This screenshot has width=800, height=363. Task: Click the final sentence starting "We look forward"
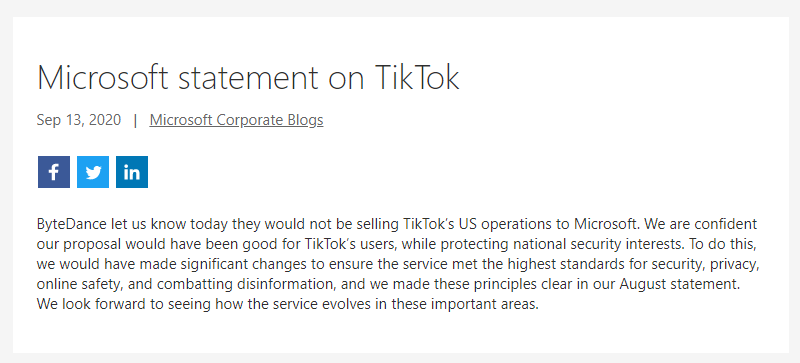(x=288, y=304)
